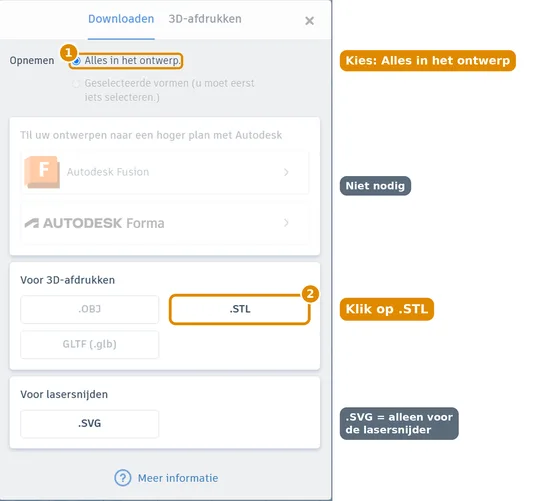
Task: Select 'Alles in het ontwerp' radio button
Action: (76, 61)
